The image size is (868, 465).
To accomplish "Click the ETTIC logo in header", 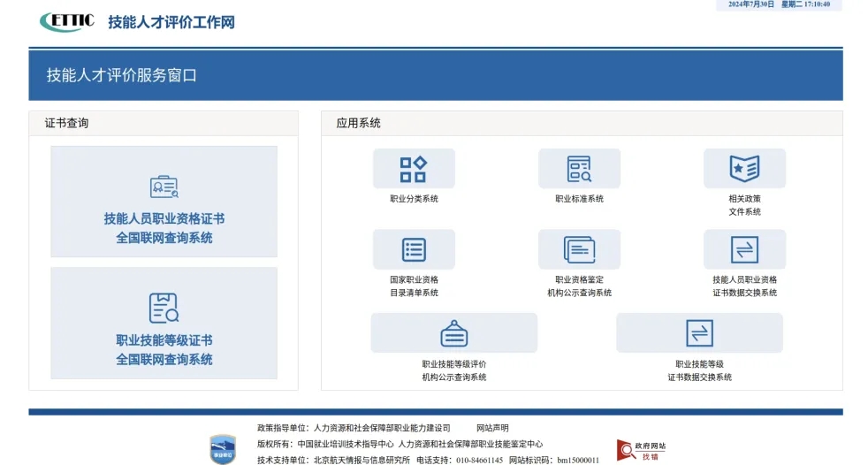I will pos(67,21).
